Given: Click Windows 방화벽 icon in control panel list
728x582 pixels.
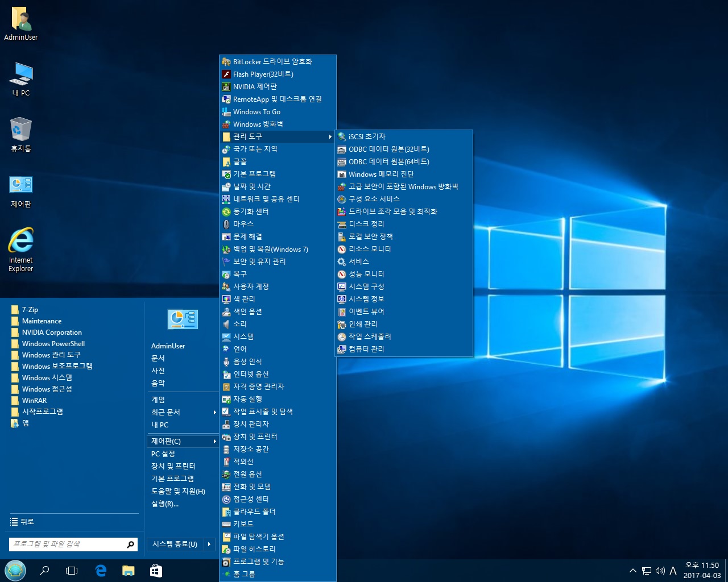Looking at the screenshot, I should [226, 124].
